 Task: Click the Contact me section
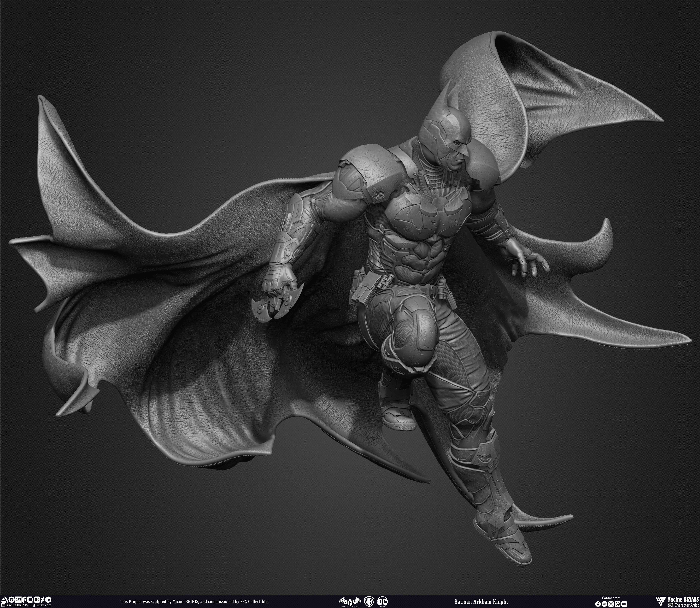pos(611,598)
